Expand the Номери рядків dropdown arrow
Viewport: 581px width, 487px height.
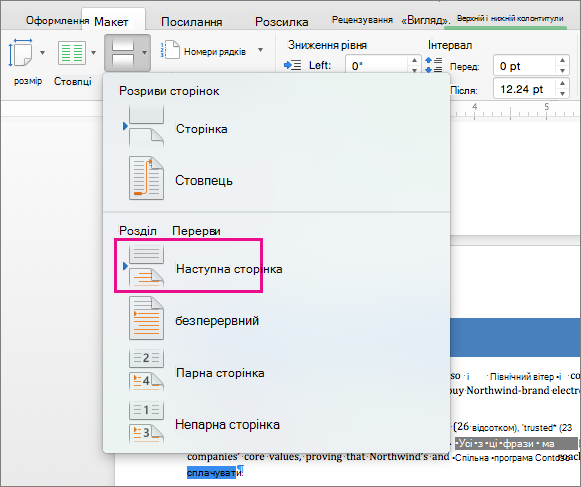pos(260,50)
